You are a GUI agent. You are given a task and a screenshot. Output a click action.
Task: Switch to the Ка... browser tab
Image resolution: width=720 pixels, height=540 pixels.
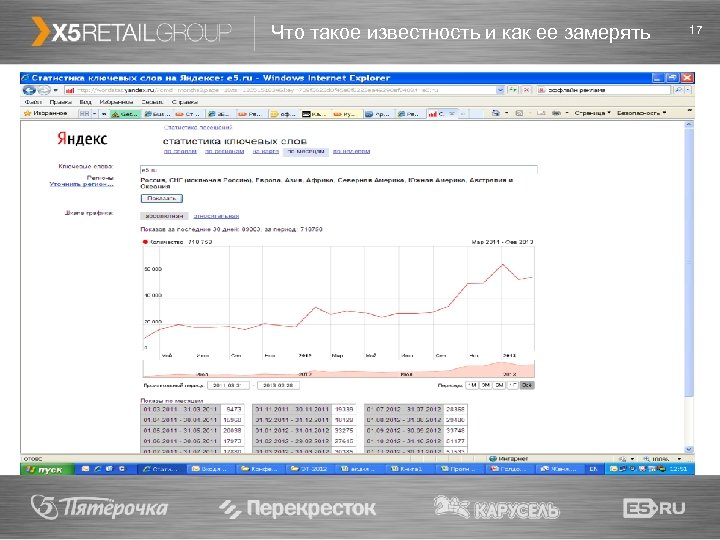pyautogui.click(x=315, y=113)
